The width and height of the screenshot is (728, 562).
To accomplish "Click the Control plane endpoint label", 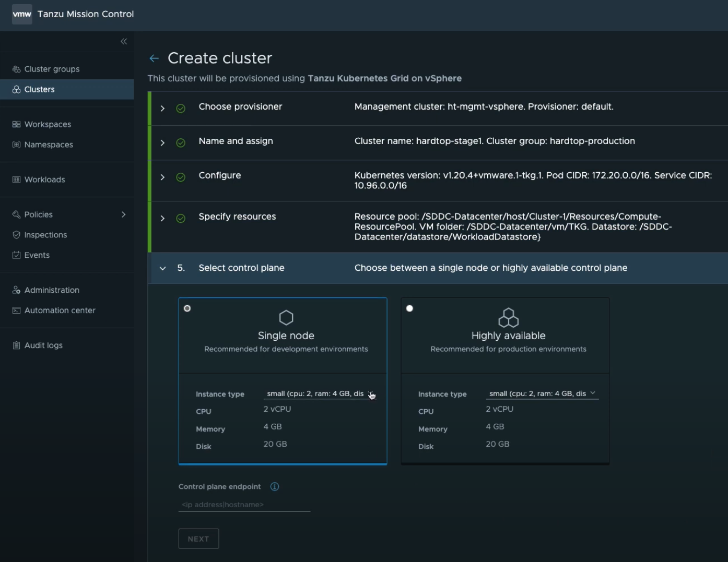I will coord(219,486).
